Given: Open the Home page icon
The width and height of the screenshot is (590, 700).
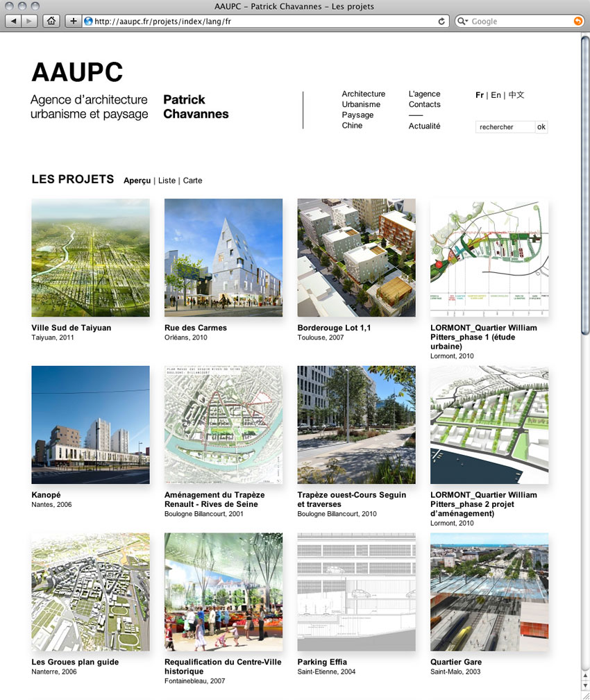Looking at the screenshot, I should pyautogui.click(x=51, y=22).
